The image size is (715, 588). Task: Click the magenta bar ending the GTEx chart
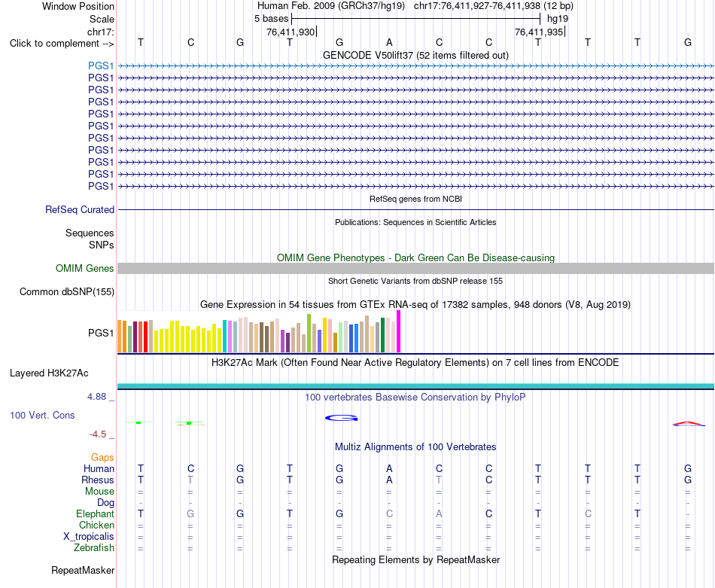click(x=399, y=331)
